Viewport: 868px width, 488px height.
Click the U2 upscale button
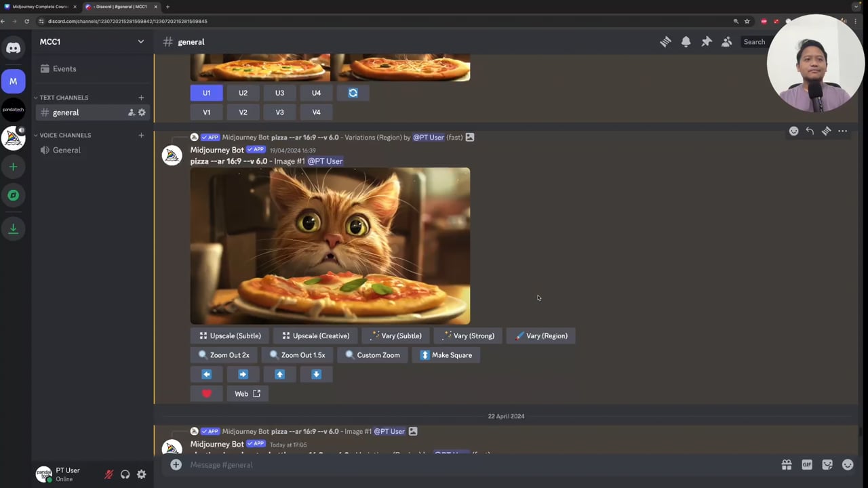243,93
